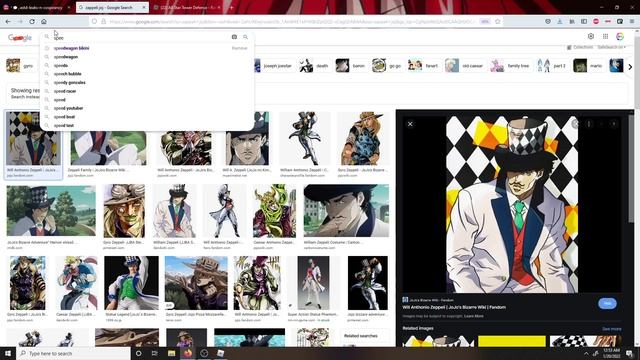Go back with the browser back arrow
Viewport: 640px width, 360px height.
pyautogui.click(x=8, y=21)
